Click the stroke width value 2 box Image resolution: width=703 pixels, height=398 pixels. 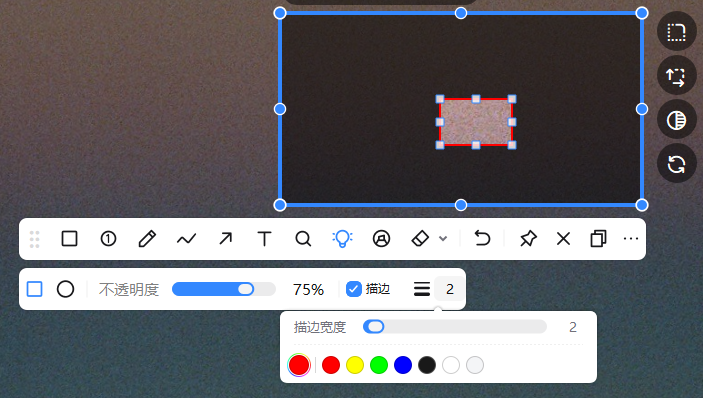coord(450,289)
